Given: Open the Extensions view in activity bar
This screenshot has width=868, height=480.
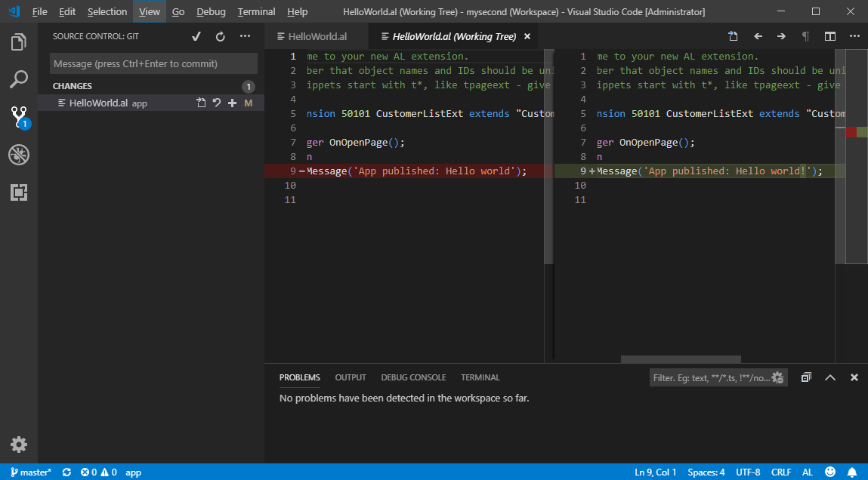Looking at the screenshot, I should click(x=19, y=193).
